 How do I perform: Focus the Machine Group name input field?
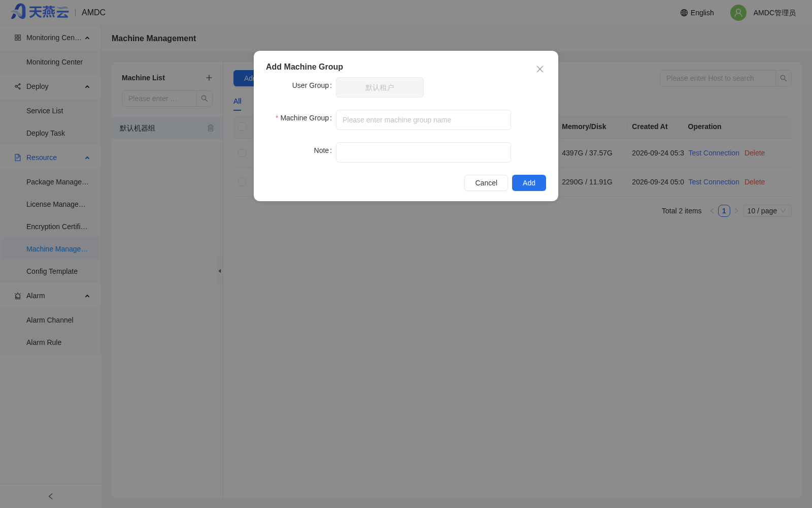tap(423, 120)
